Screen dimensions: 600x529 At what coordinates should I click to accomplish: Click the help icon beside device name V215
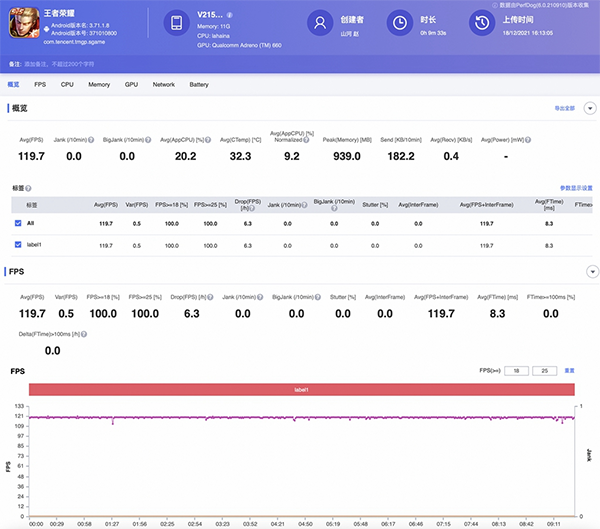click(230, 16)
